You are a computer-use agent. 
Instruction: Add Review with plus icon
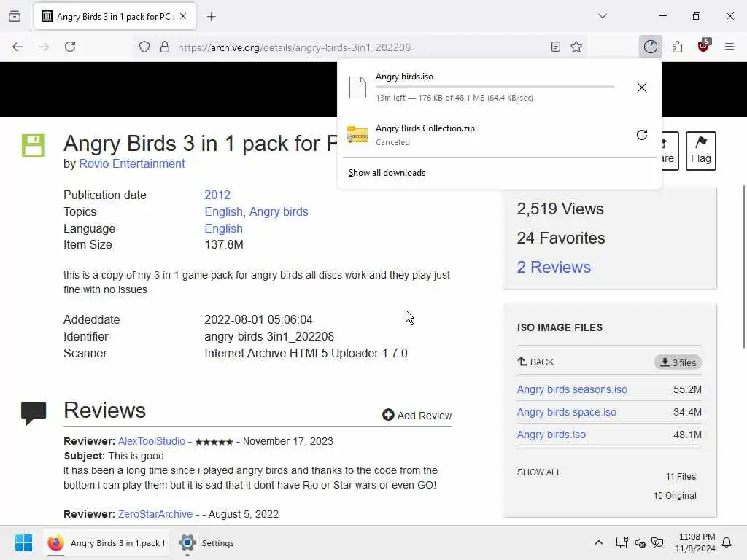pos(417,415)
